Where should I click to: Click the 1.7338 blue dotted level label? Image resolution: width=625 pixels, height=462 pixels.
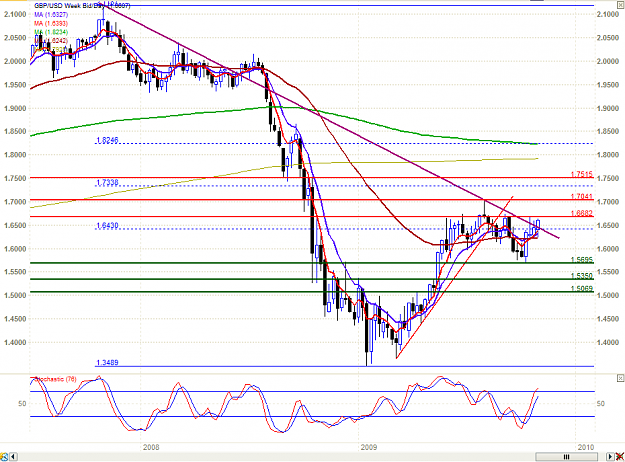click(x=107, y=183)
